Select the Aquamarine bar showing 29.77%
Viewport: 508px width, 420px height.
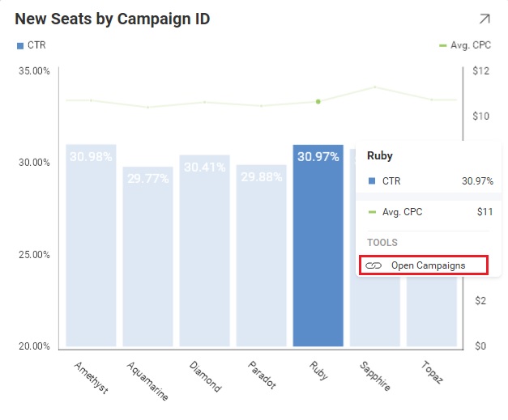[x=147, y=257]
